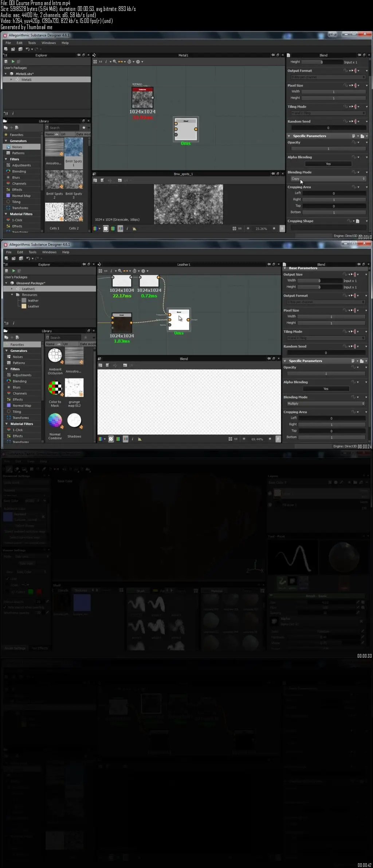
Task: Open Tools menu in Metal1 window
Action: pos(32,43)
